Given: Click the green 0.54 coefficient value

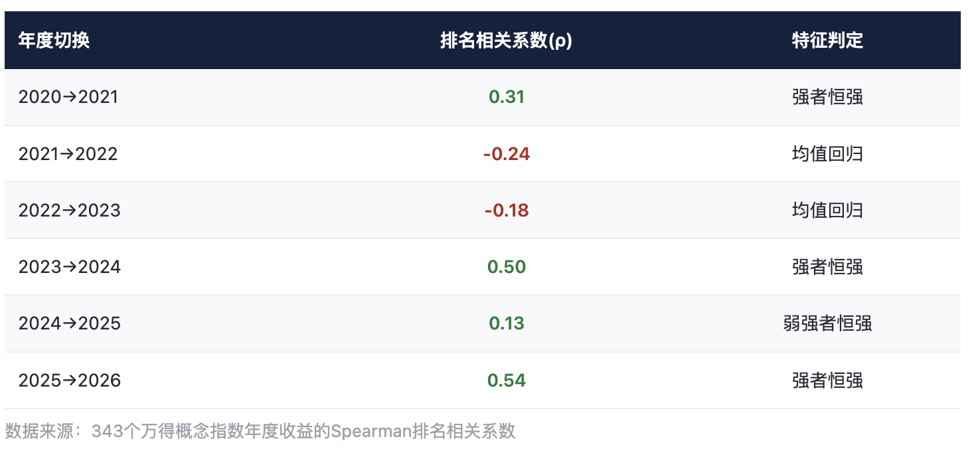Looking at the screenshot, I should 507,381.
